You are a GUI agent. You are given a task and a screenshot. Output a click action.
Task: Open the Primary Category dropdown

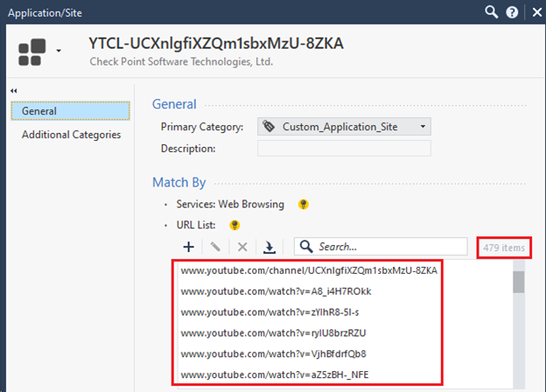tap(344, 127)
